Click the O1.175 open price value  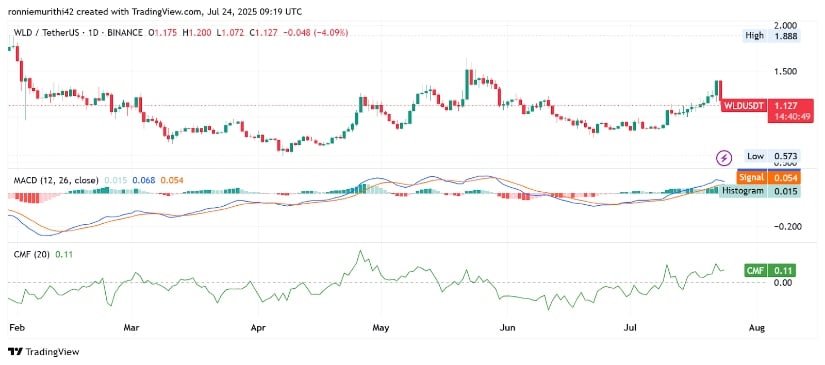tap(164, 33)
